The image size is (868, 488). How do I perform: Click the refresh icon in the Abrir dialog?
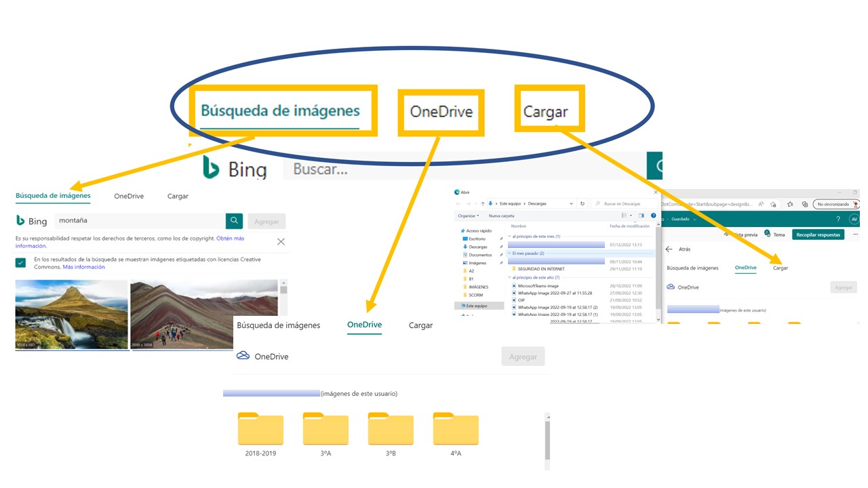pos(583,203)
